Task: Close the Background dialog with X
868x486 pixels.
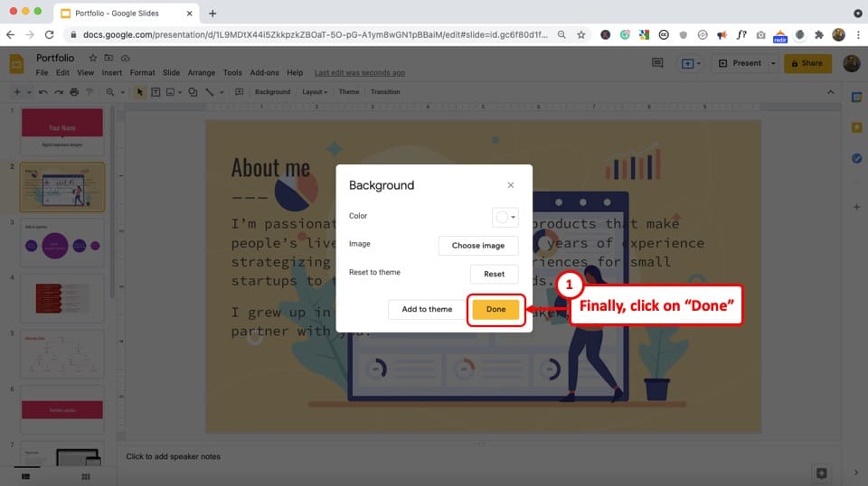Action: pos(510,185)
